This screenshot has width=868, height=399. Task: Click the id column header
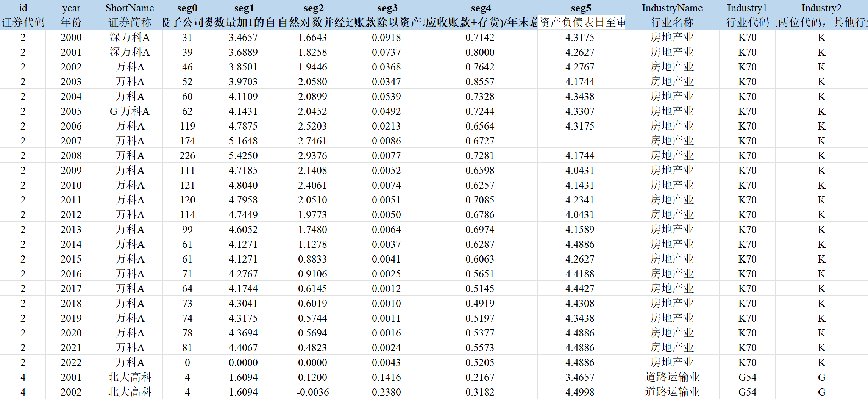pyautogui.click(x=23, y=8)
